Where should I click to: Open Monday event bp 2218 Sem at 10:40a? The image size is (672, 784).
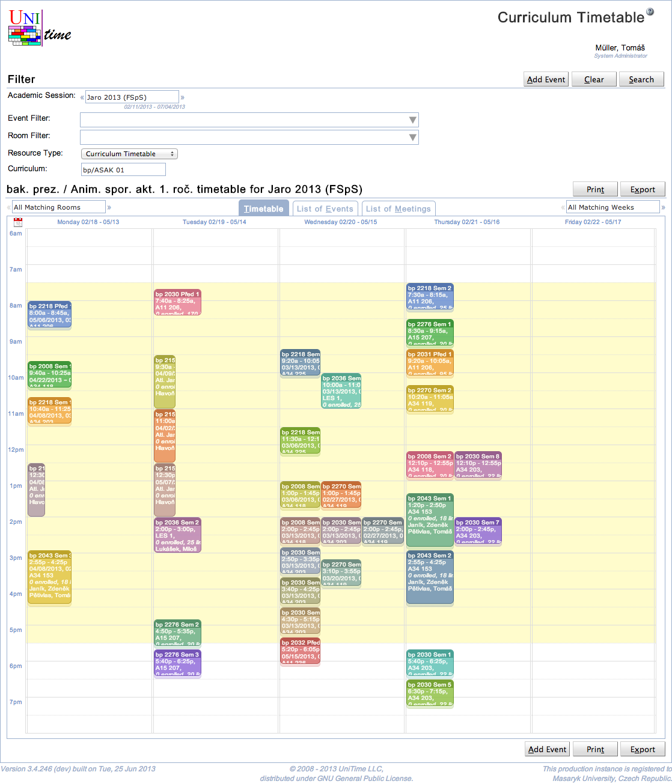click(49, 411)
